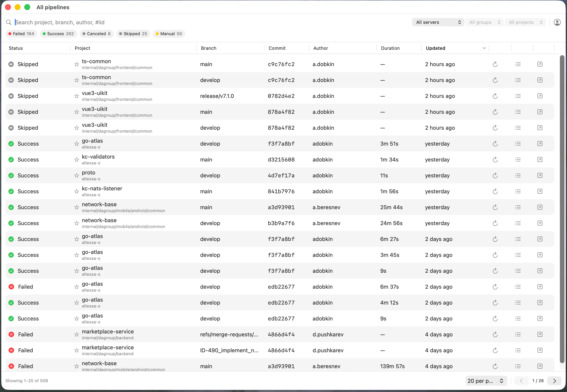Open marketplace-service ID-490 pipeline externally
The height and width of the screenshot is (392, 567).
coord(540,351)
